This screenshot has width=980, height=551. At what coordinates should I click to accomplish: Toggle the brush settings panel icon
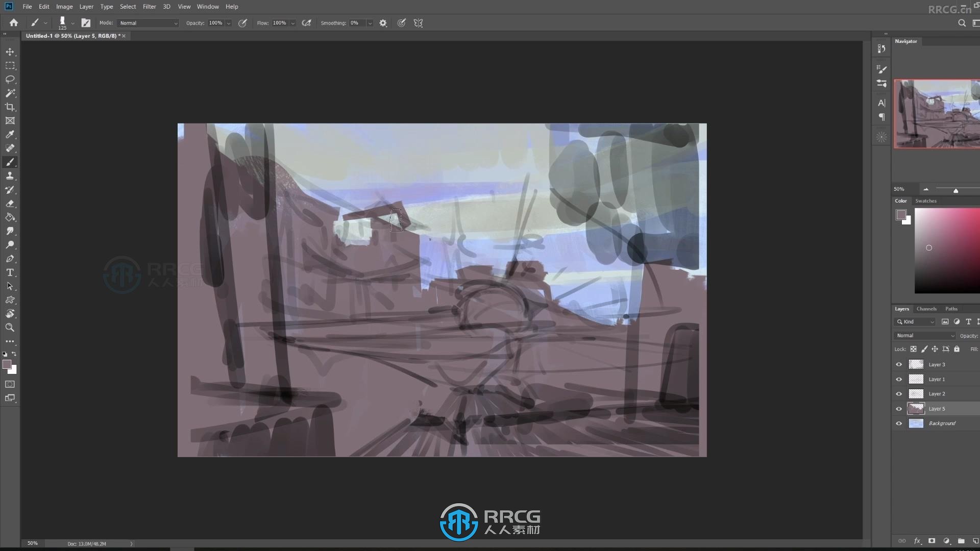86,23
